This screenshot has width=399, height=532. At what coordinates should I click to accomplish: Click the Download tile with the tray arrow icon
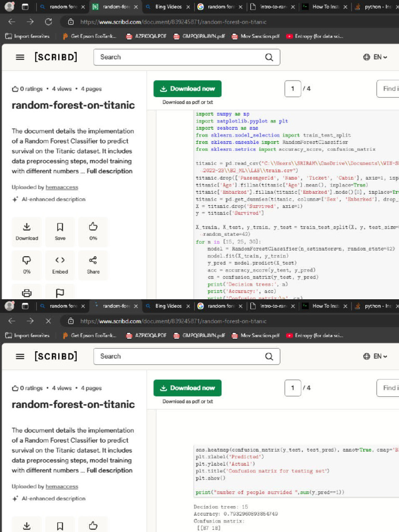27,232
